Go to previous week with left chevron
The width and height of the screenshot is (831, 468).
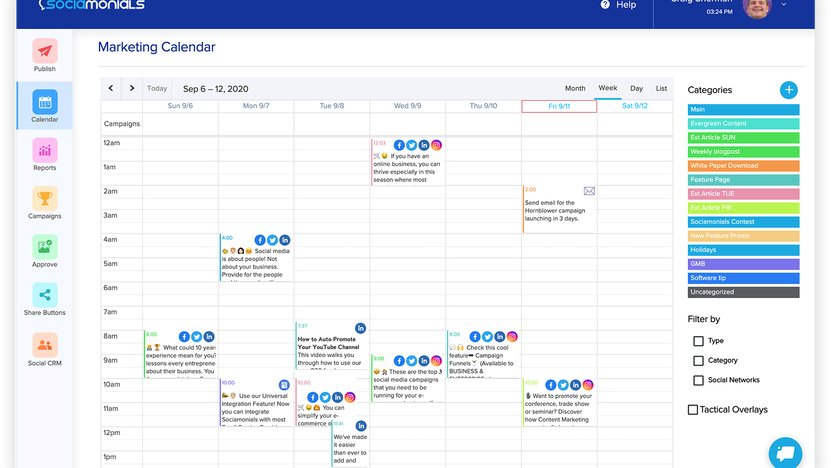(111, 88)
